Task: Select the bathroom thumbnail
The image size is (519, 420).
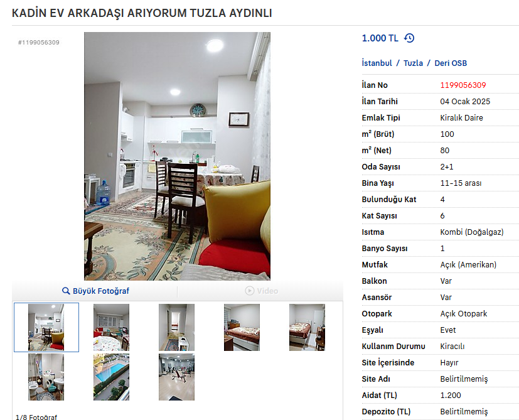Action: (x=46, y=377)
